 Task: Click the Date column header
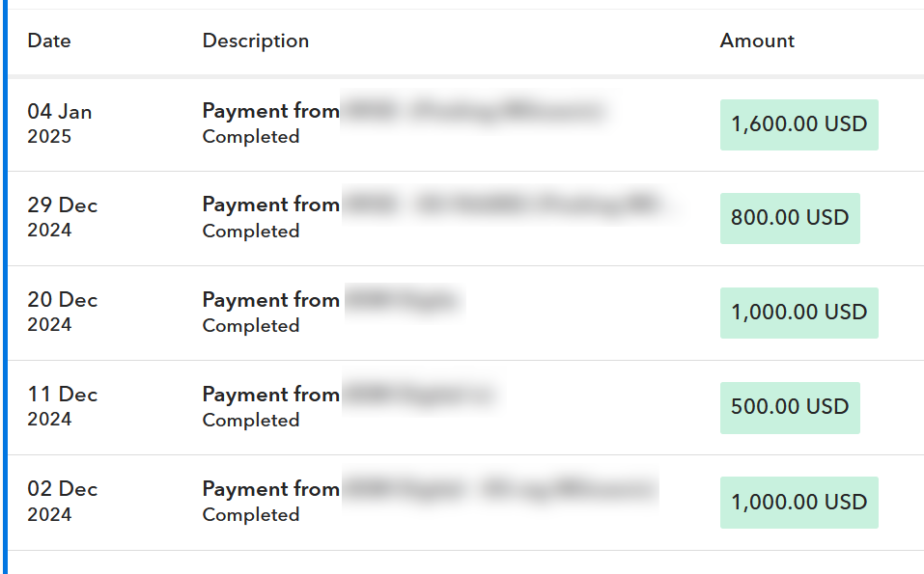coord(49,41)
